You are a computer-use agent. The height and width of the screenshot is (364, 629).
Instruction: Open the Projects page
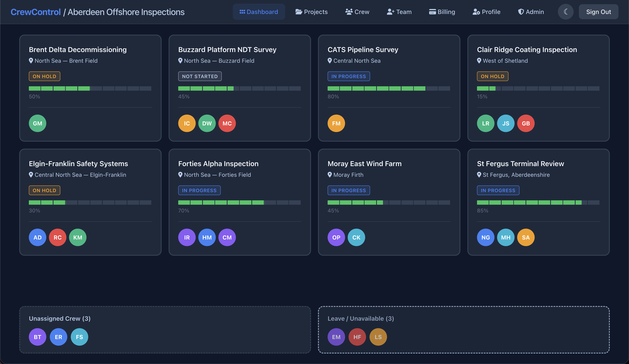point(311,12)
